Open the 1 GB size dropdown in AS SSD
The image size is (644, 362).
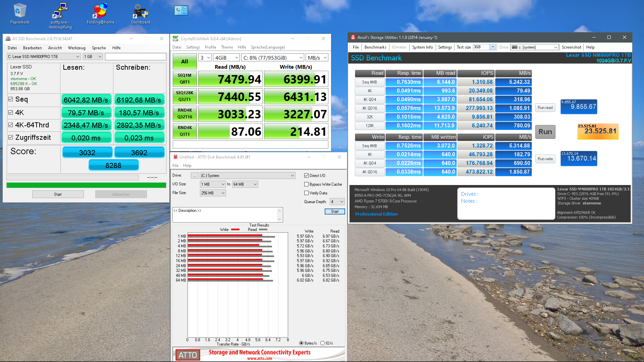coord(93,57)
